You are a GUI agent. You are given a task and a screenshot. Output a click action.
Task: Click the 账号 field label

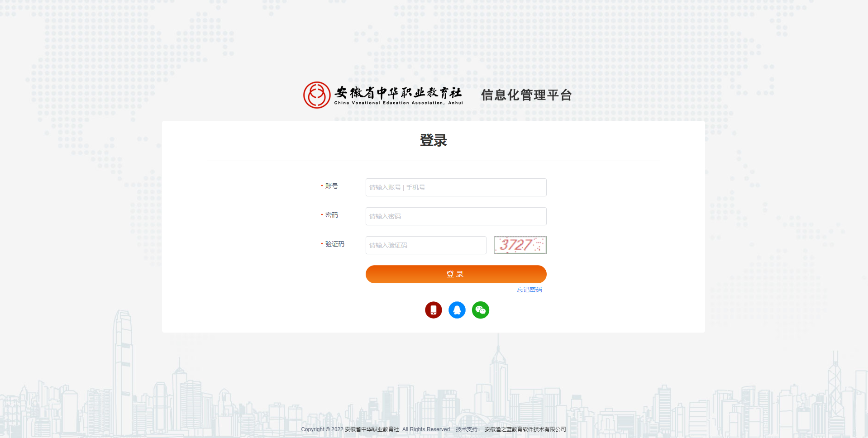click(x=331, y=186)
